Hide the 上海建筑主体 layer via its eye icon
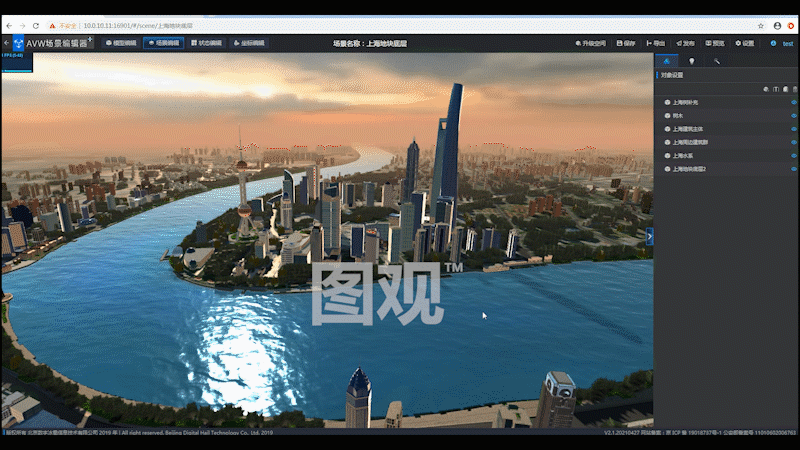The width and height of the screenshot is (800, 450). (794, 129)
